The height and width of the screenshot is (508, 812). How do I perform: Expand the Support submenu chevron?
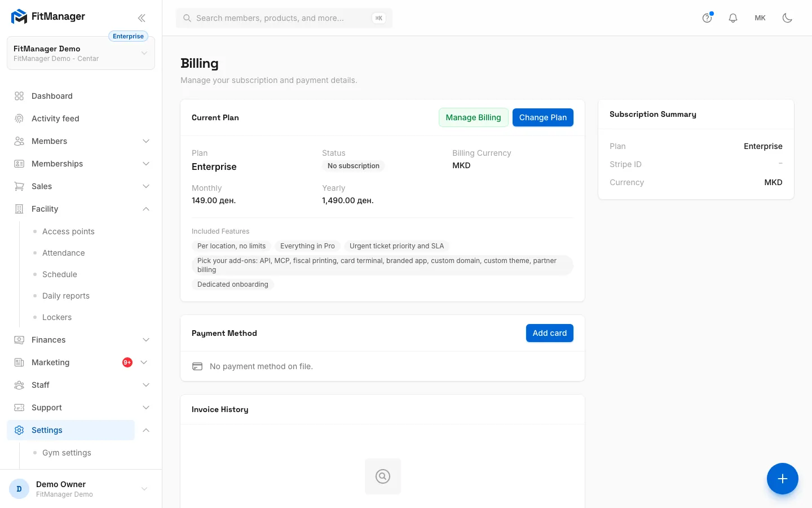146,408
